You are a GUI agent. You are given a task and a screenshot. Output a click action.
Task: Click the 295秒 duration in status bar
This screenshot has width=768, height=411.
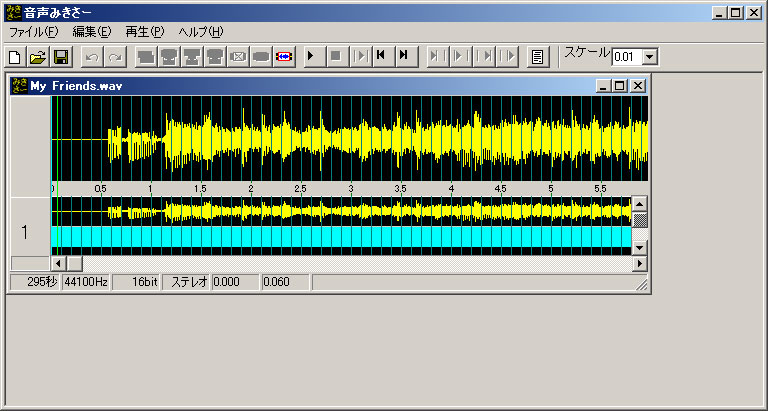coord(35,282)
